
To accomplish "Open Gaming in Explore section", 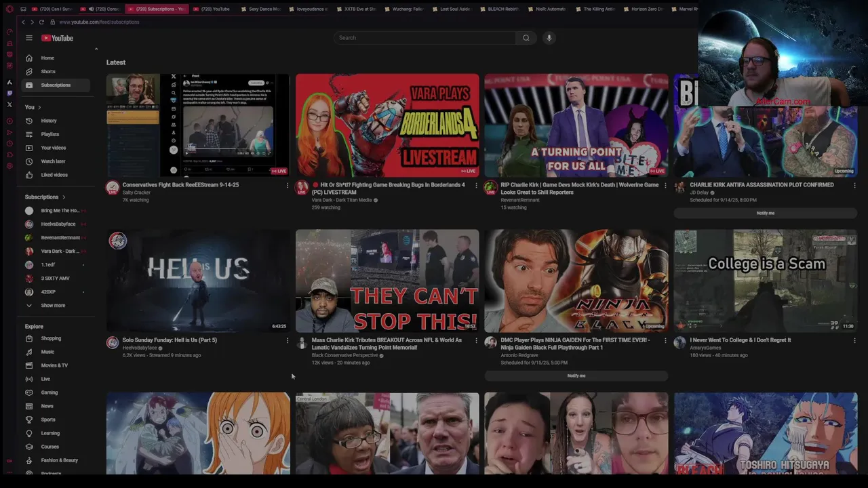I will [x=57, y=392].
